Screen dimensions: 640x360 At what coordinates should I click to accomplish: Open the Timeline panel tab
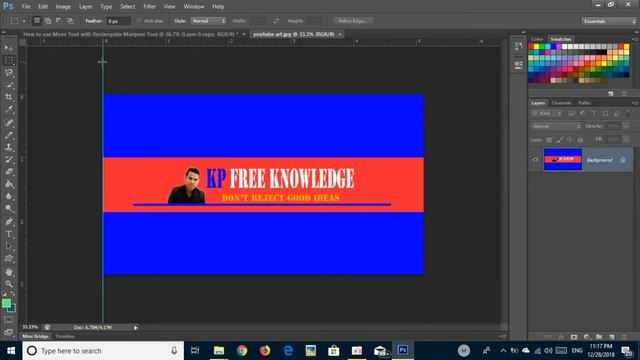click(65, 336)
